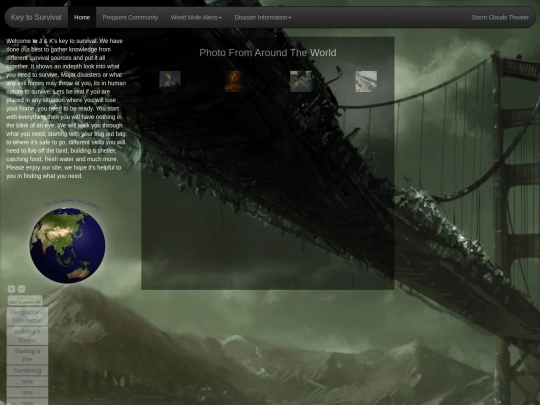Screen dimensions: 540x405
Task: Open Geographical Information sidebar button
Action: pos(27,316)
